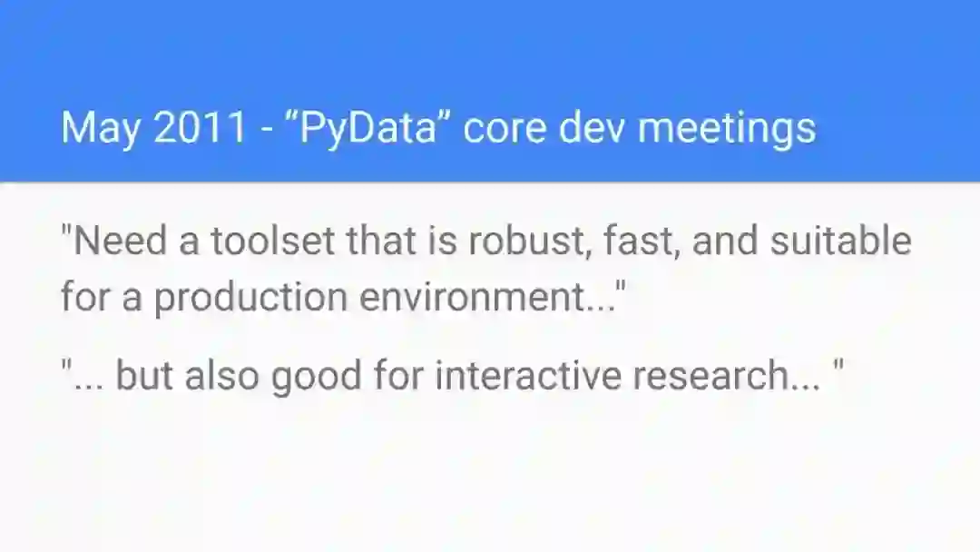
Task: Click the word "interactive" in the last quote
Action: (525, 375)
